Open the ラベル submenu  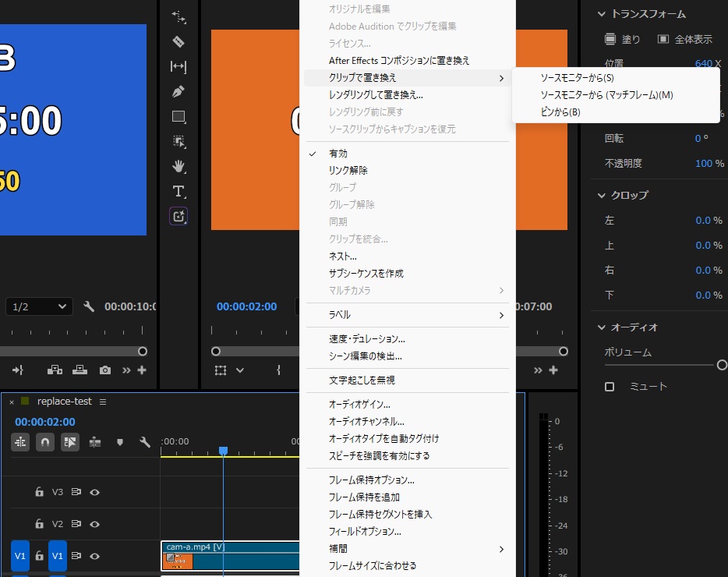408,315
